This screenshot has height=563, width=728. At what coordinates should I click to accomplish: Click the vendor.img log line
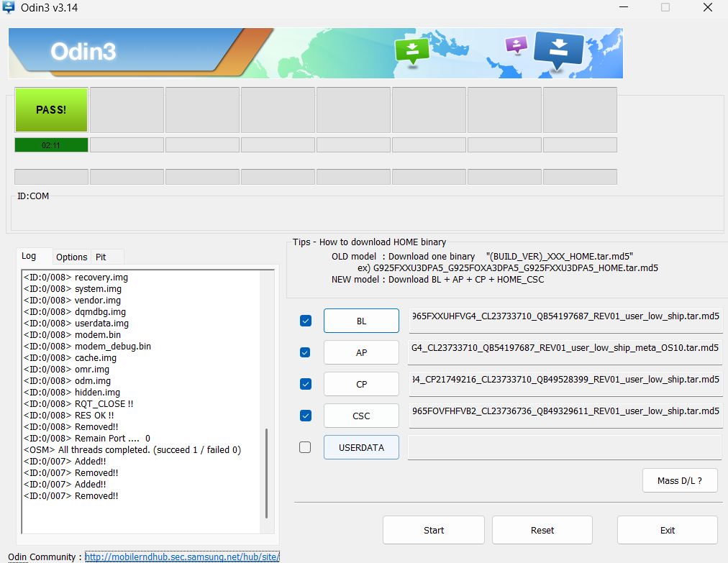(x=72, y=301)
